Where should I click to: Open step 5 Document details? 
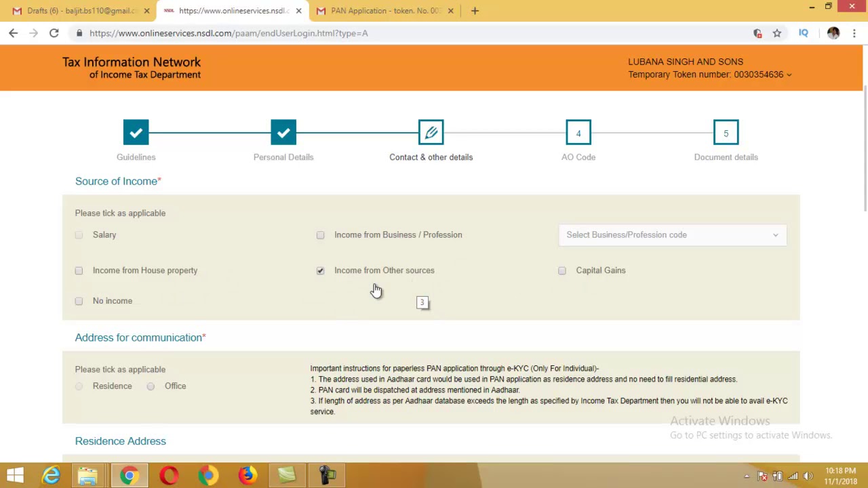tap(726, 133)
